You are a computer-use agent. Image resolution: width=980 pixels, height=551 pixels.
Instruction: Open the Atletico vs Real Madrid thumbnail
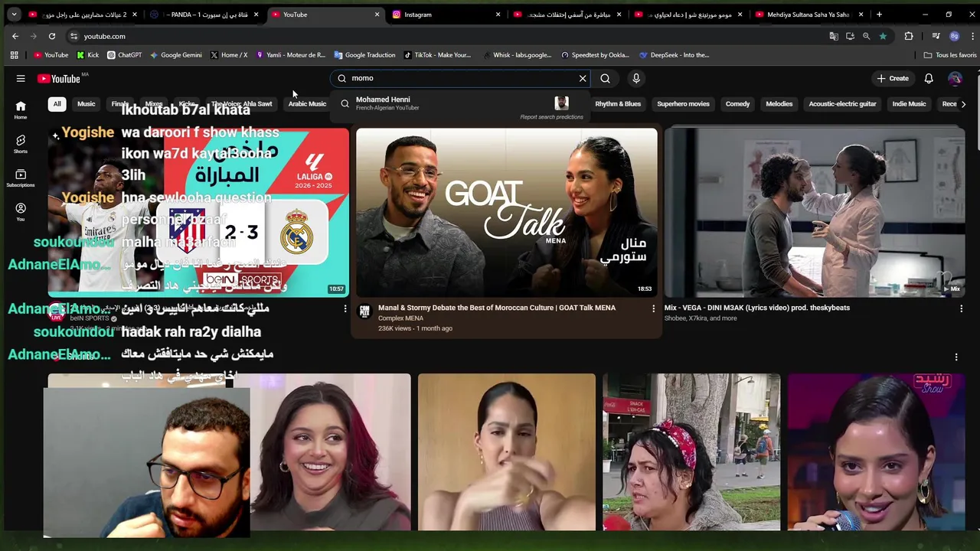(198, 213)
